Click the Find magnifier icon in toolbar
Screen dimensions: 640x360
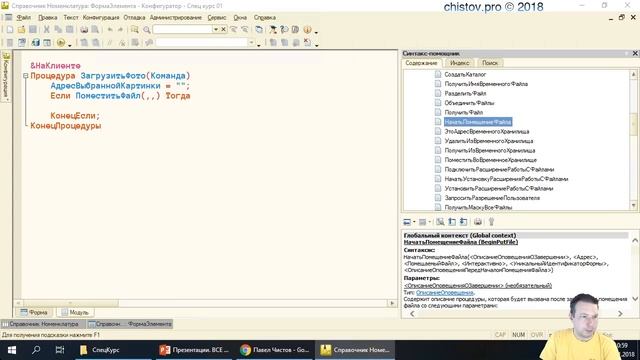coord(147,29)
